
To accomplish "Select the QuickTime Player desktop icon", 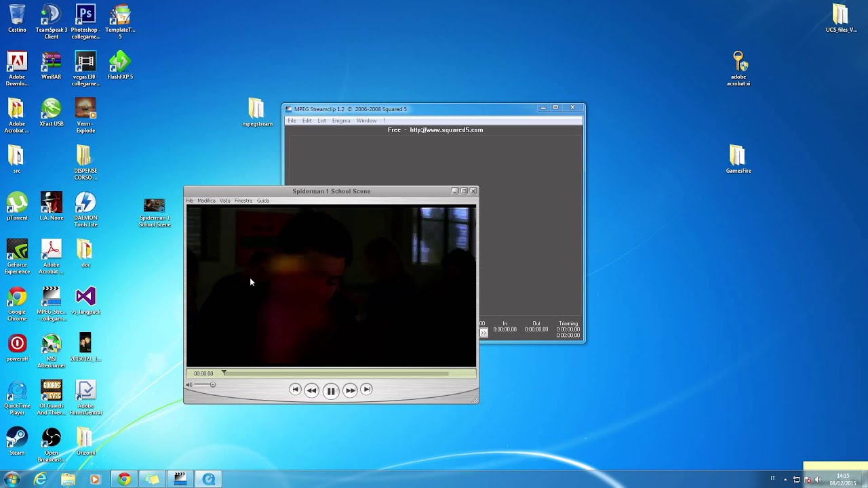I will pos(17,398).
